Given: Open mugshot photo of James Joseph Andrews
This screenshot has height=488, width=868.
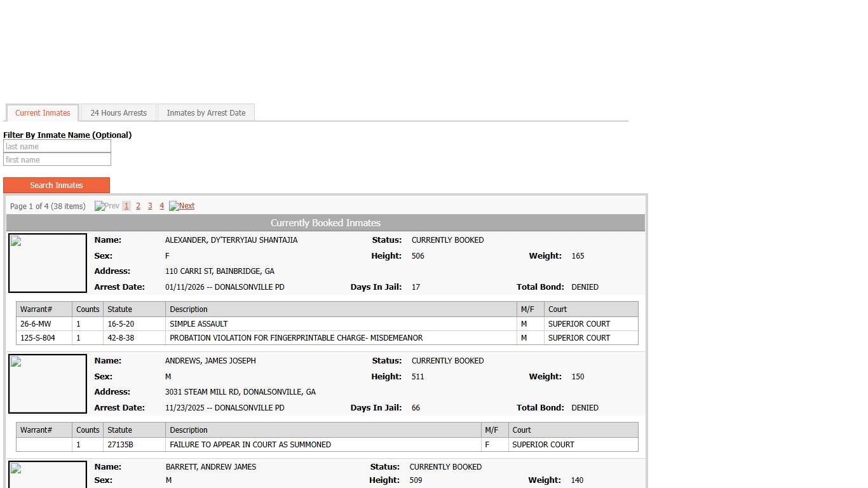Looking at the screenshot, I should tap(48, 384).
